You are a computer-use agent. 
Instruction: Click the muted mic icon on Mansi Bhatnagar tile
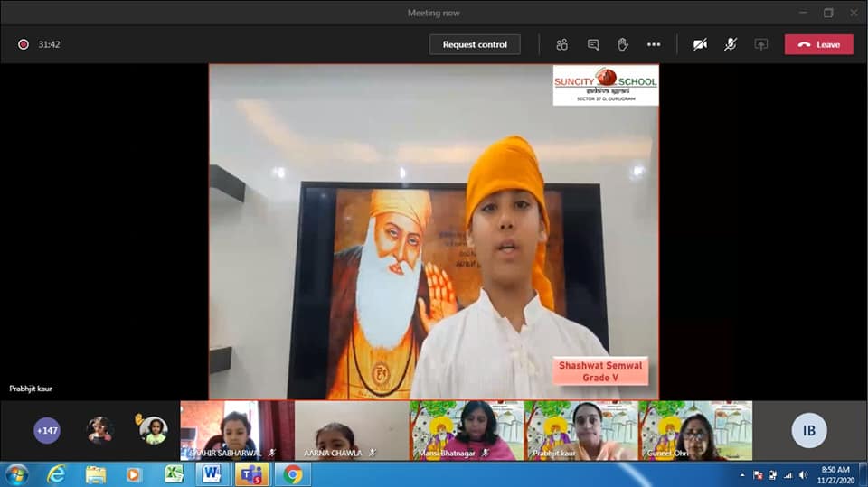(486, 453)
